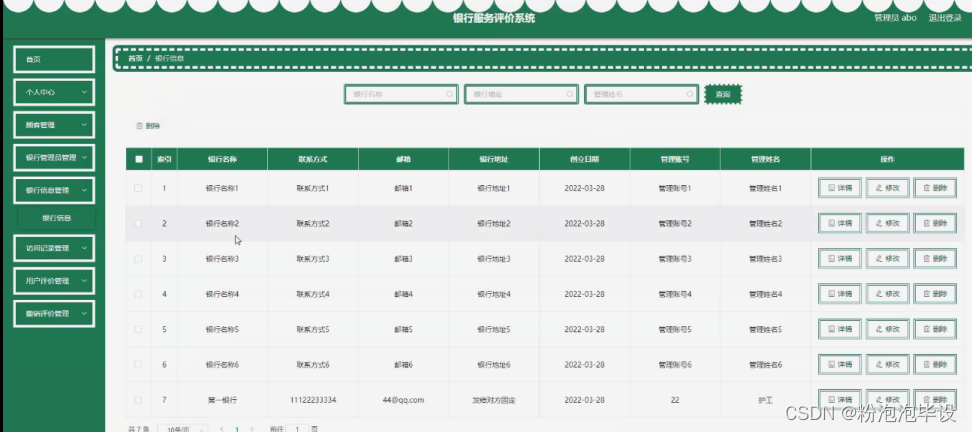Check the checkbox for row 银行名称5

pyautogui.click(x=138, y=329)
